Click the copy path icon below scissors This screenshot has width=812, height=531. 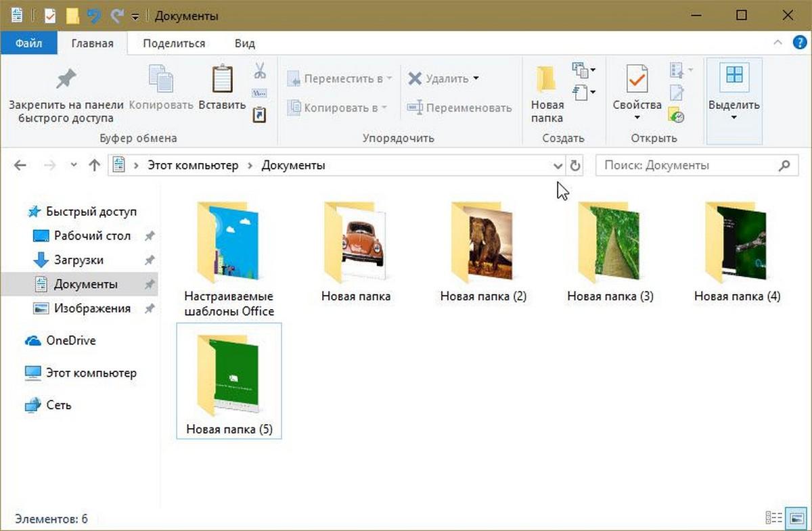coord(259,93)
